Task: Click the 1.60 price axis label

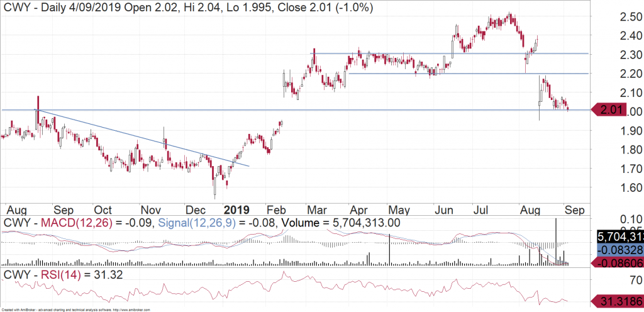Action: pyautogui.click(x=615, y=187)
